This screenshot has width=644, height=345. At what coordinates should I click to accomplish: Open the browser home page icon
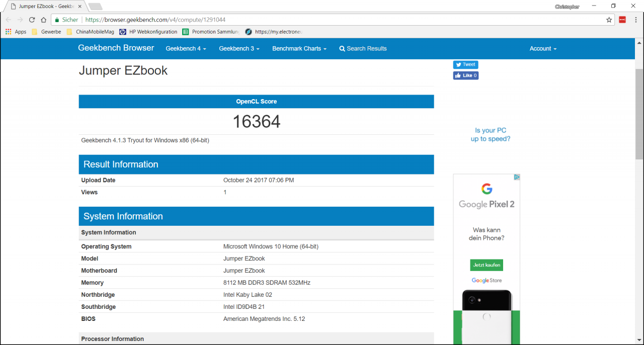click(x=44, y=20)
